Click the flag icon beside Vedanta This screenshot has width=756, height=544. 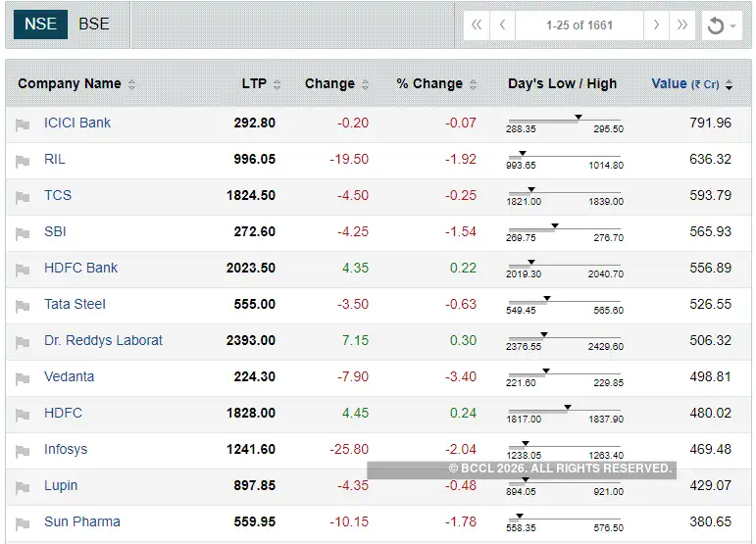[x=23, y=378]
